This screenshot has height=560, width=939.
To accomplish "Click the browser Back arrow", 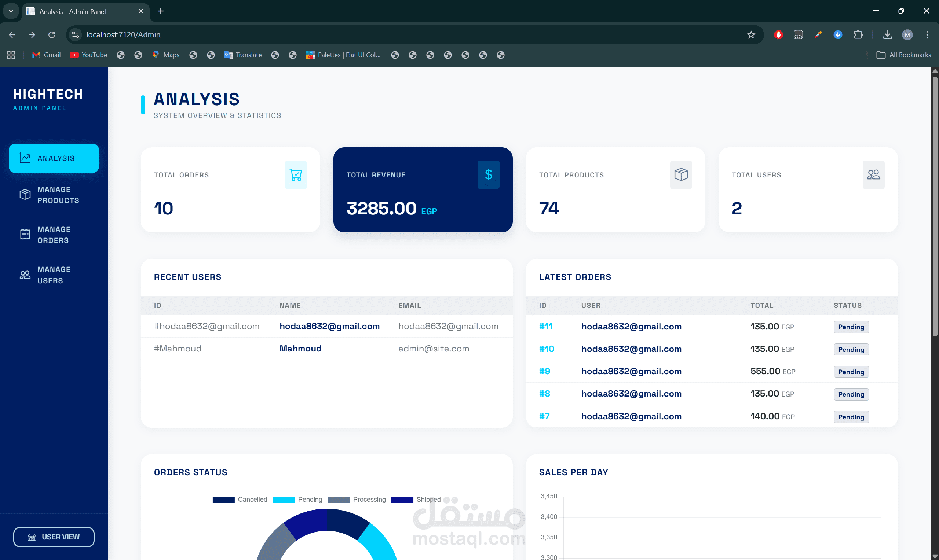I will pos(12,35).
